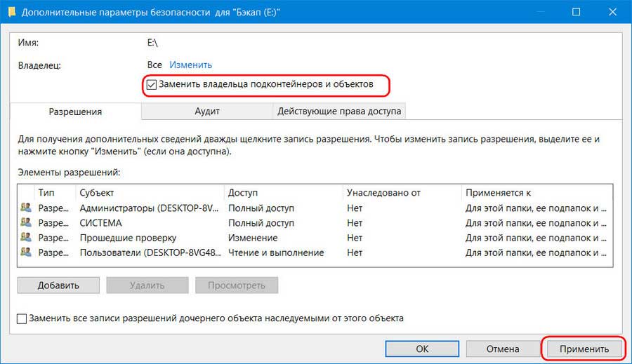Click the Применяется к column header
632x364 pixels.
click(534, 192)
